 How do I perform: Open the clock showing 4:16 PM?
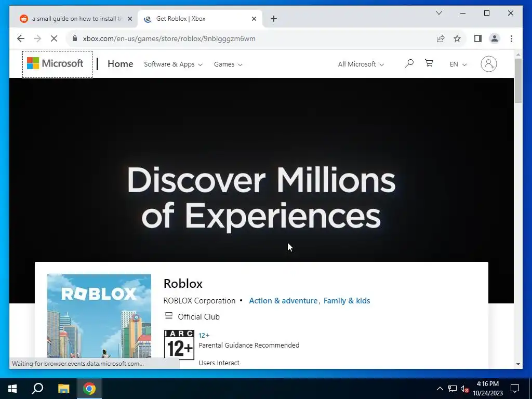tap(488, 389)
